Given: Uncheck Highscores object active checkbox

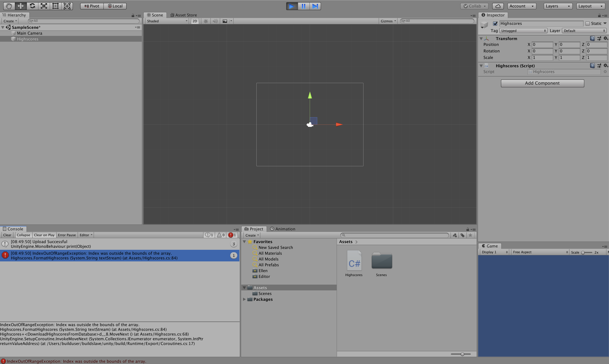Looking at the screenshot, I should point(495,24).
